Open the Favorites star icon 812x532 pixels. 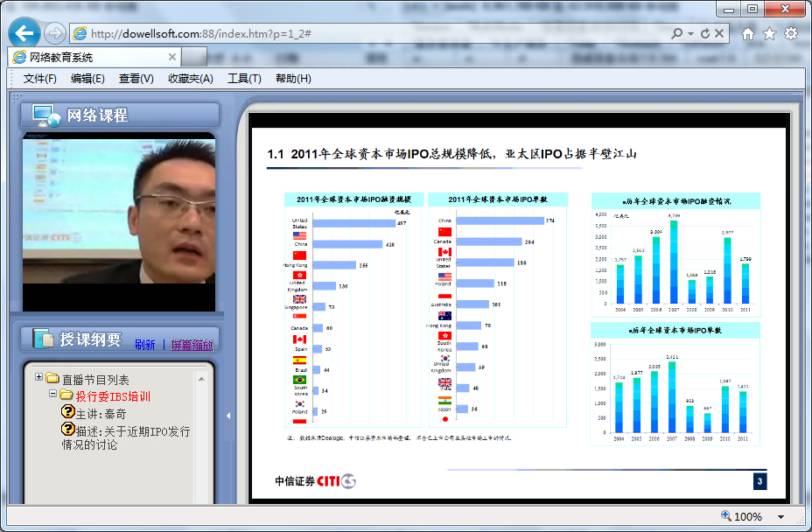pos(769,34)
